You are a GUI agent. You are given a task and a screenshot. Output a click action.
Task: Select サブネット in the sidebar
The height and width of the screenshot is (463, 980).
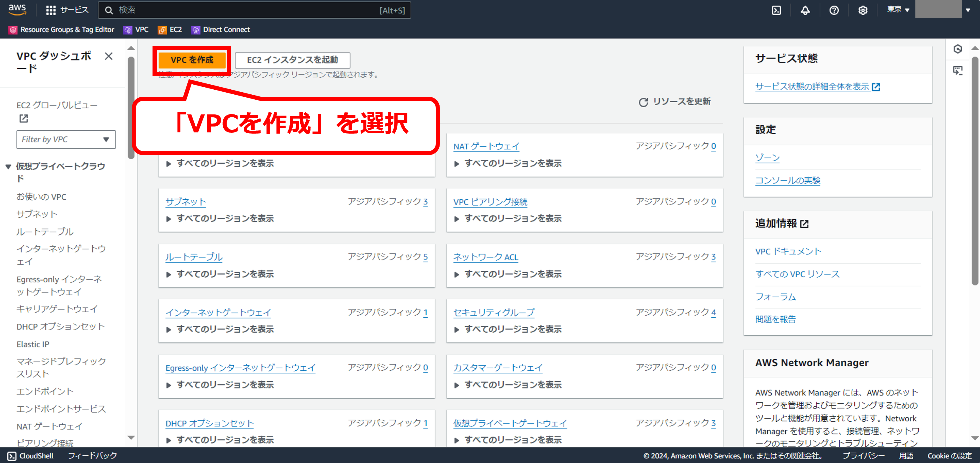click(37, 214)
